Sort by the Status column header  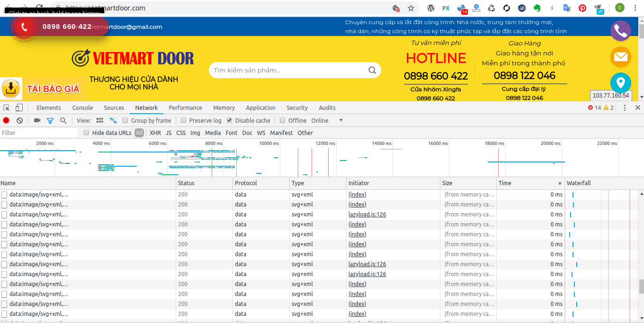pos(205,183)
